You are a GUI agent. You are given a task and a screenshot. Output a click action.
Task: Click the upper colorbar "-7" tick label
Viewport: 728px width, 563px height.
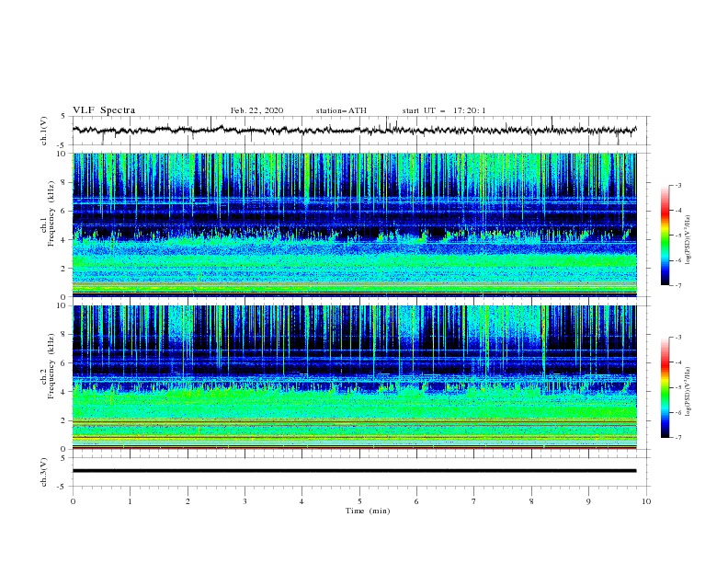[x=678, y=285]
